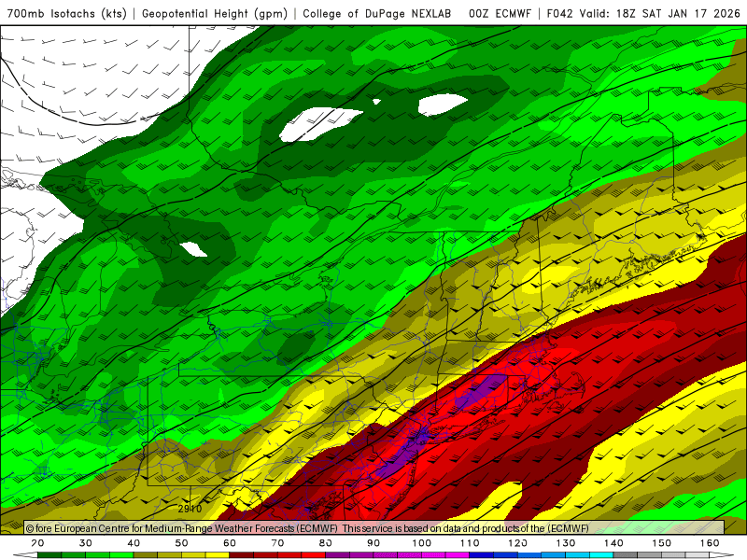
Task: Click the legend value "110"
Action: pyautogui.click(x=470, y=543)
